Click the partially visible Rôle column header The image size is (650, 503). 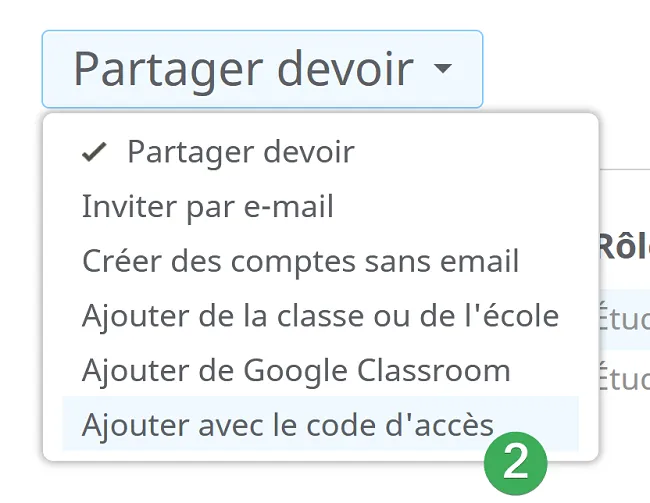pos(624,246)
